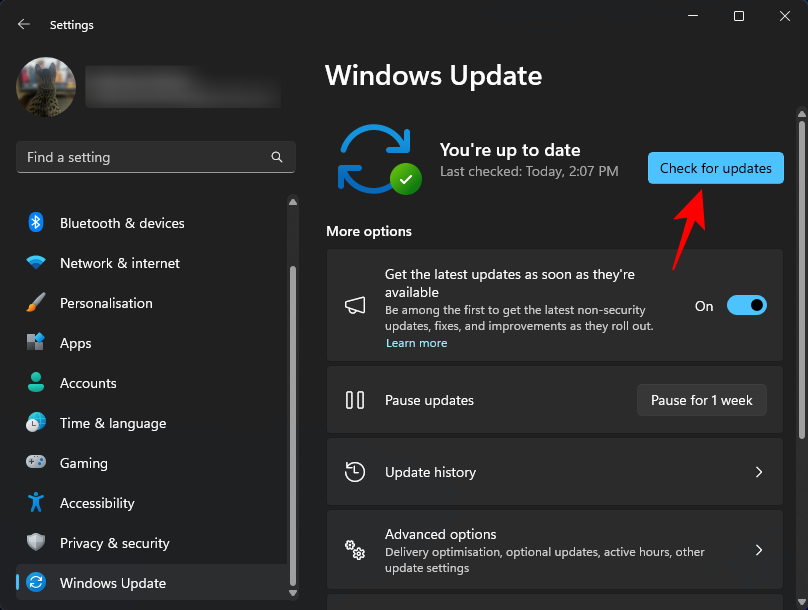This screenshot has height=610, width=808.
Task: Maximize the Settings window
Action: click(738, 16)
